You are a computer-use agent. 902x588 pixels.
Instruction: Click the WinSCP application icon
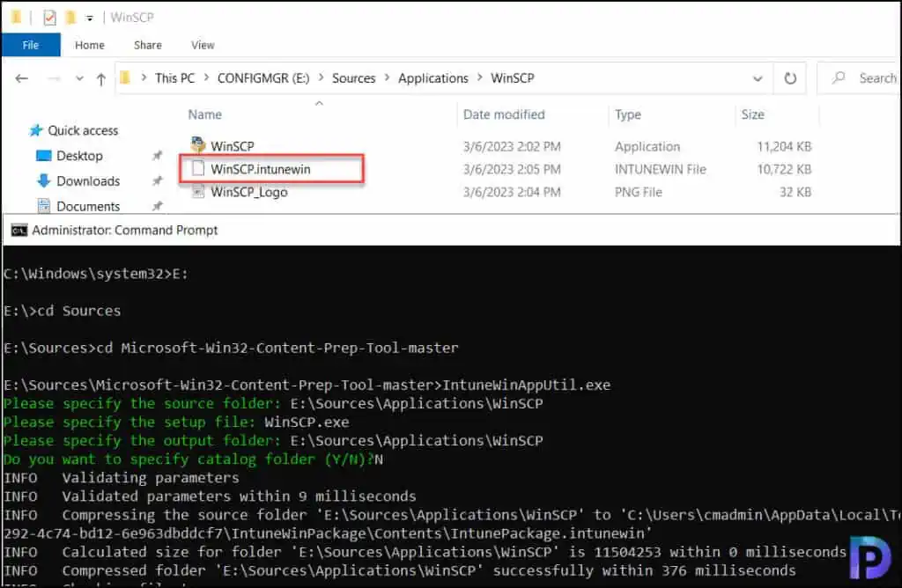198,145
